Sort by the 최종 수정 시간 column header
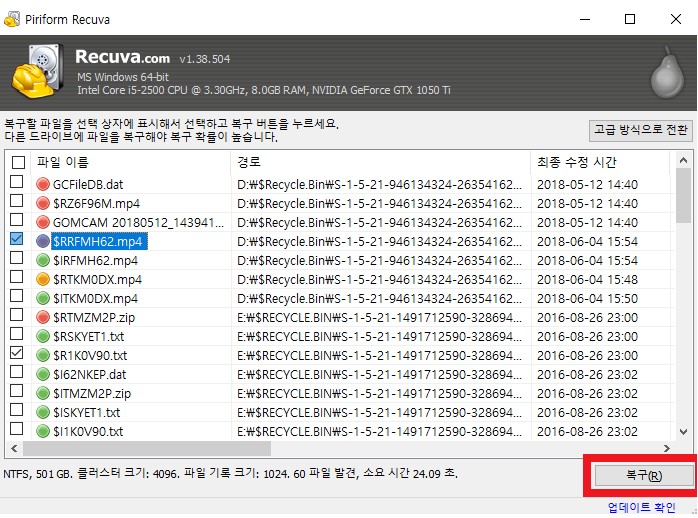Viewport: 698px width, 518px height. 600,162
